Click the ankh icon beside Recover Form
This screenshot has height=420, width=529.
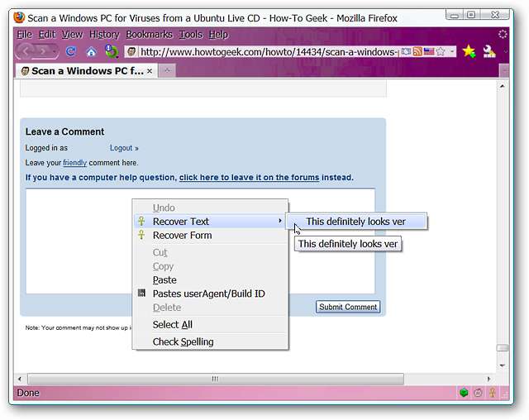(141, 235)
